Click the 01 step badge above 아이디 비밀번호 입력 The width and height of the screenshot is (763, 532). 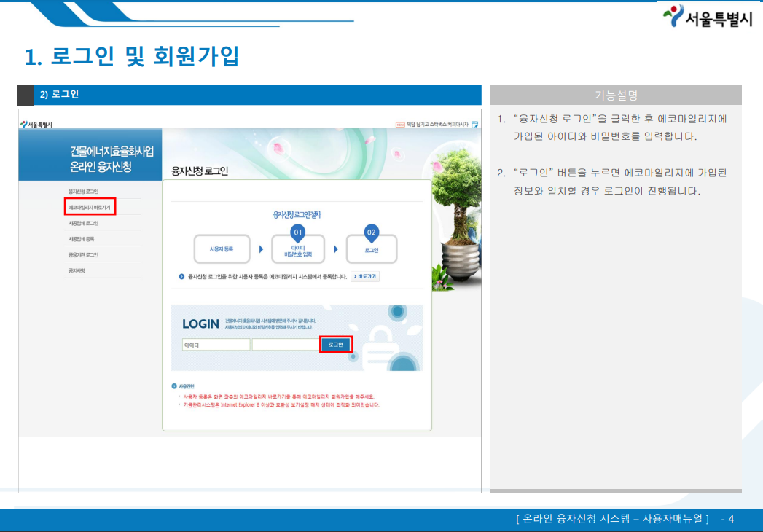pyautogui.click(x=297, y=232)
